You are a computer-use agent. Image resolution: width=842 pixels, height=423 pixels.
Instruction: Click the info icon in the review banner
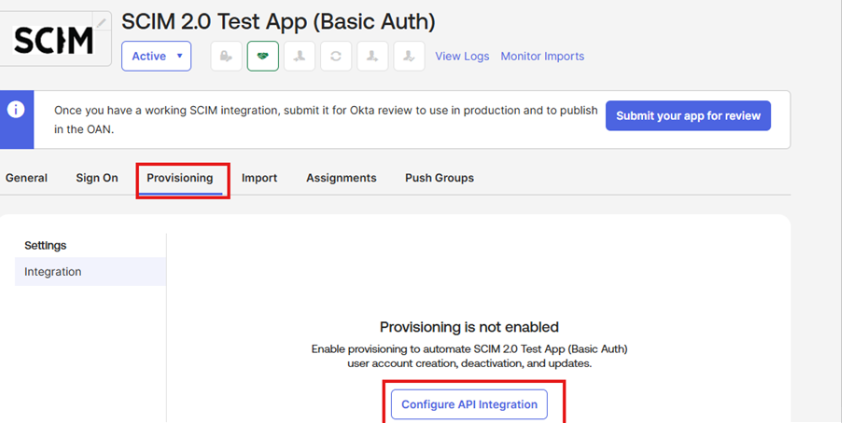(x=16, y=110)
